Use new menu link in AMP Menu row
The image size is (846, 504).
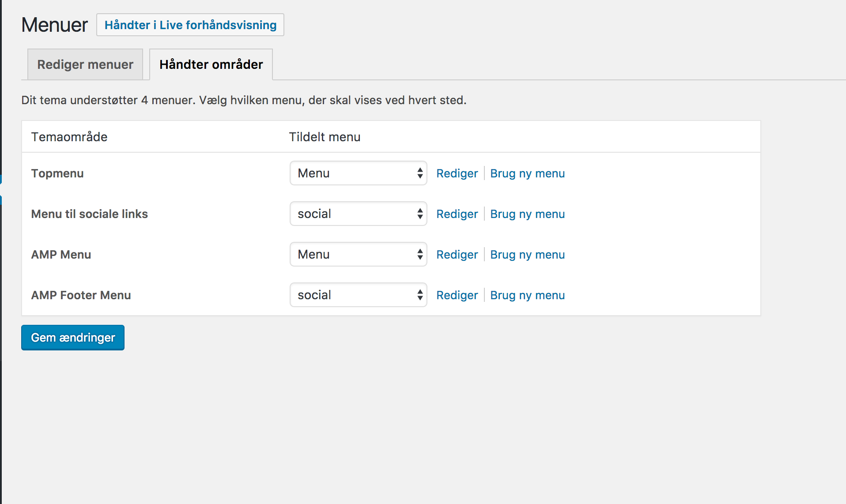pyautogui.click(x=527, y=255)
